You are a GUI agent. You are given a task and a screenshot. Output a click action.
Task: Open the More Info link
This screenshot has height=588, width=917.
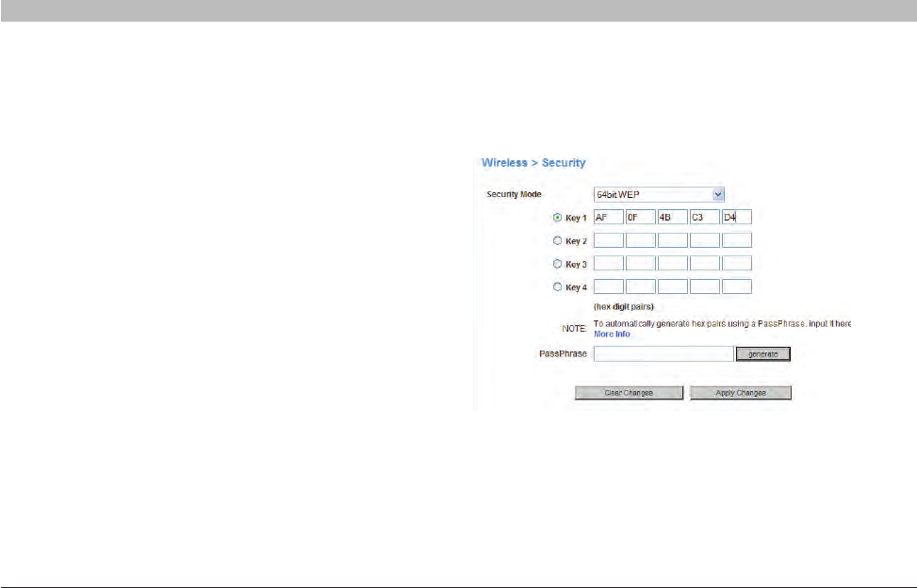[612, 335]
